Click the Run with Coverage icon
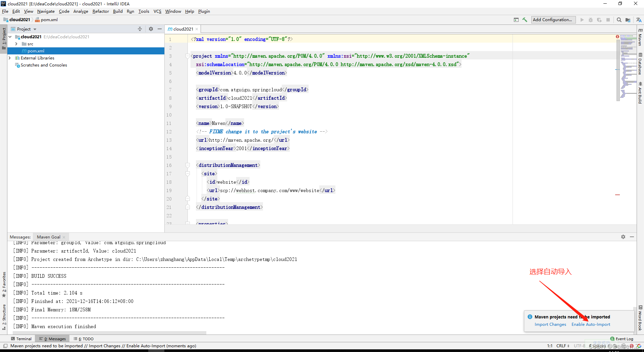 (599, 20)
